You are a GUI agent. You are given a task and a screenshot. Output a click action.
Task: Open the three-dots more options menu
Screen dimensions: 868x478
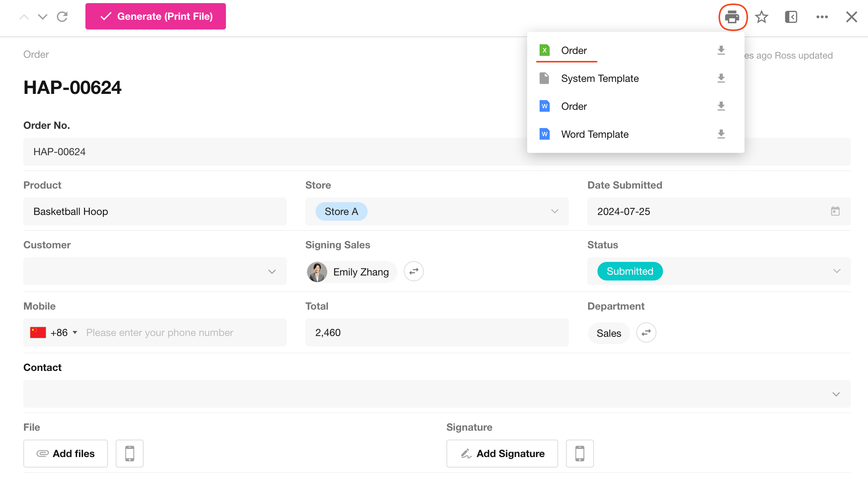point(822,17)
